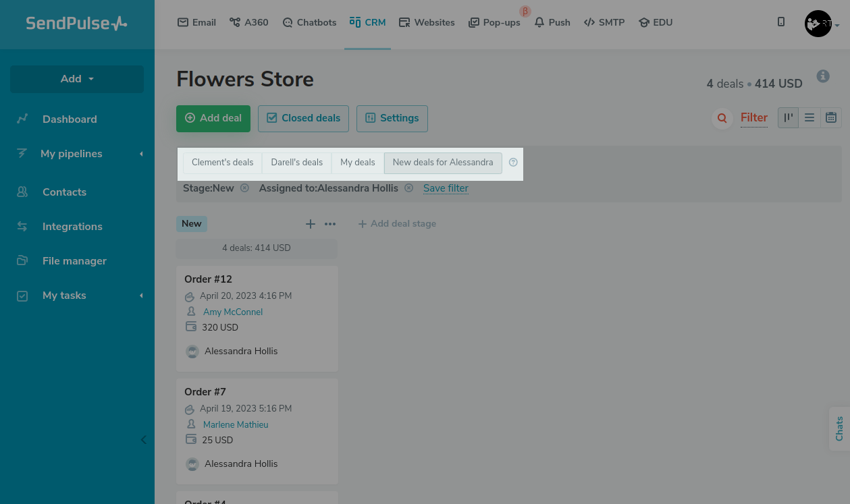Open New stage three-dot options menu
This screenshot has width=850, height=504.
[330, 224]
